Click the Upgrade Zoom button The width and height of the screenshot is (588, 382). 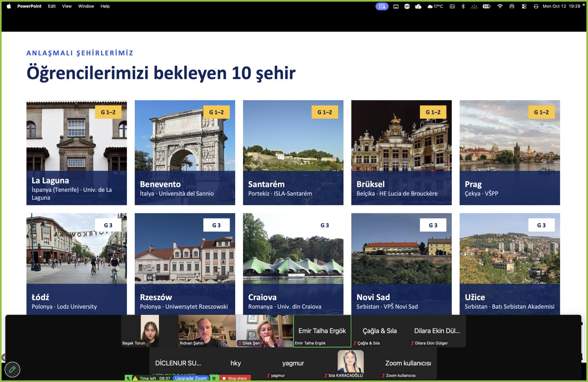point(191,378)
